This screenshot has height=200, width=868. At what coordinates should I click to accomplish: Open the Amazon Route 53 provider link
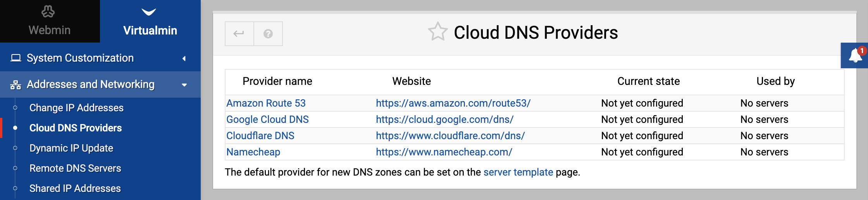pyautogui.click(x=266, y=103)
